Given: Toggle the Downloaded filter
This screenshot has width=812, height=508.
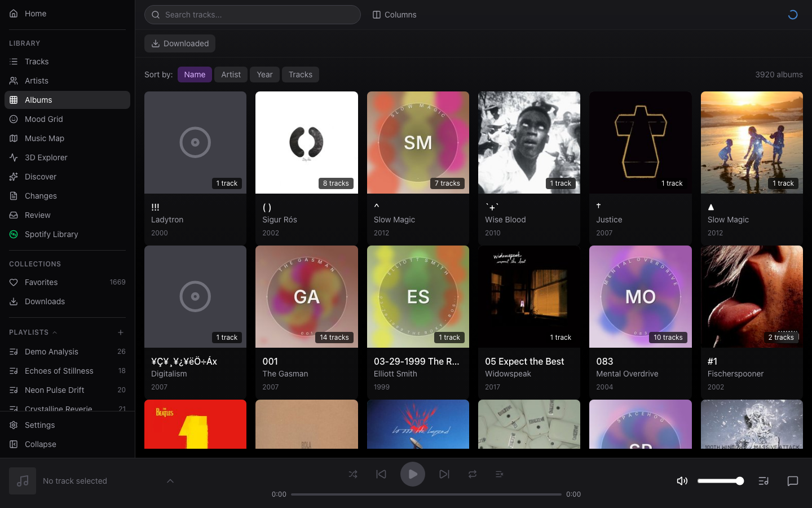Looking at the screenshot, I should (x=180, y=43).
